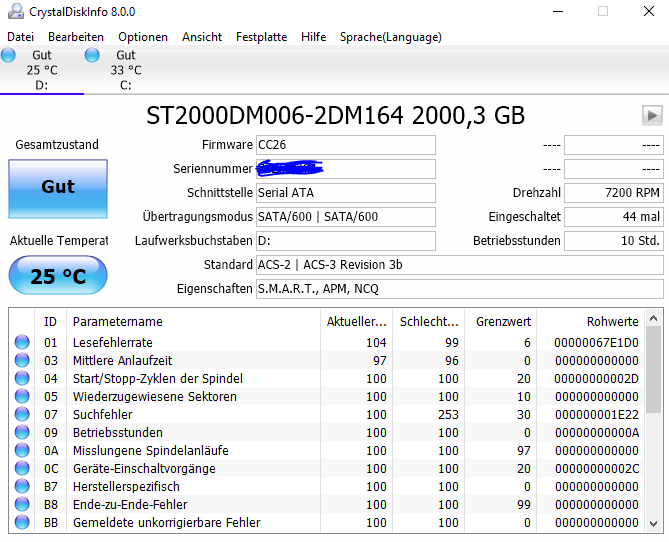The image size is (669, 542).
Task: Open the Ansicht menu
Action: click(202, 37)
